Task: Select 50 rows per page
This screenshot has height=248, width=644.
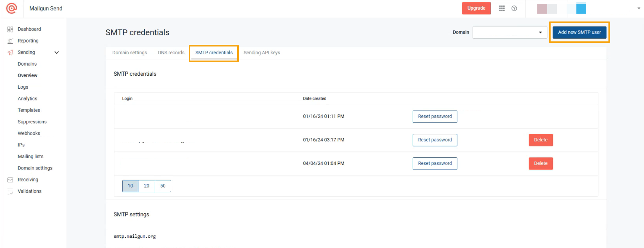Action: (163, 186)
